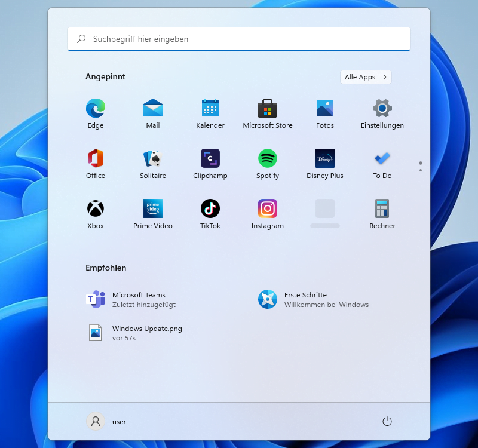Go to the next pinned apps page dot

point(421,170)
